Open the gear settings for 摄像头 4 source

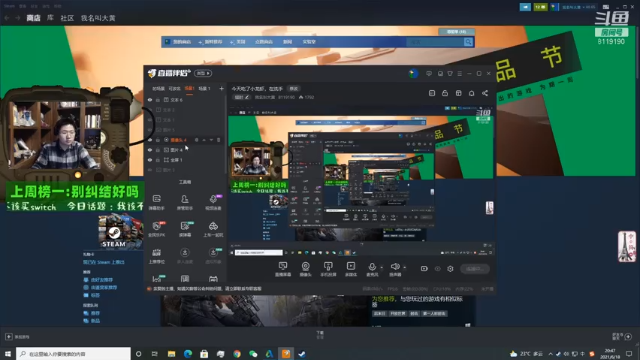click(x=197, y=140)
